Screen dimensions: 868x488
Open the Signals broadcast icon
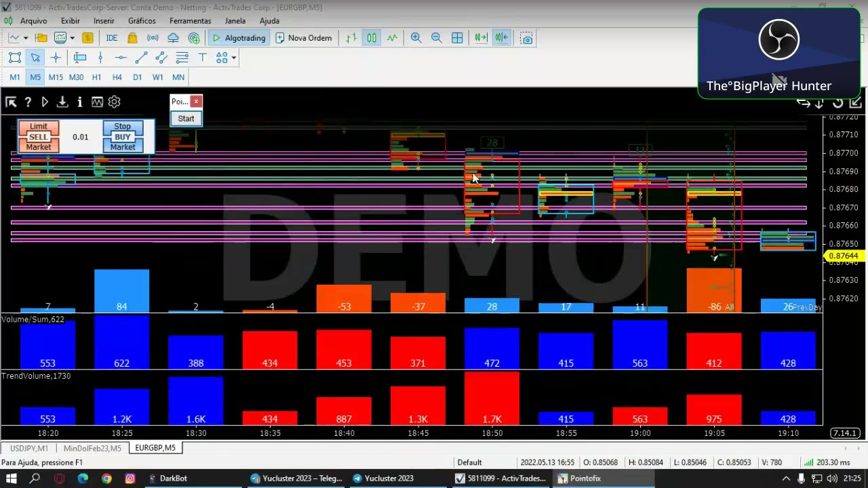[x=153, y=38]
